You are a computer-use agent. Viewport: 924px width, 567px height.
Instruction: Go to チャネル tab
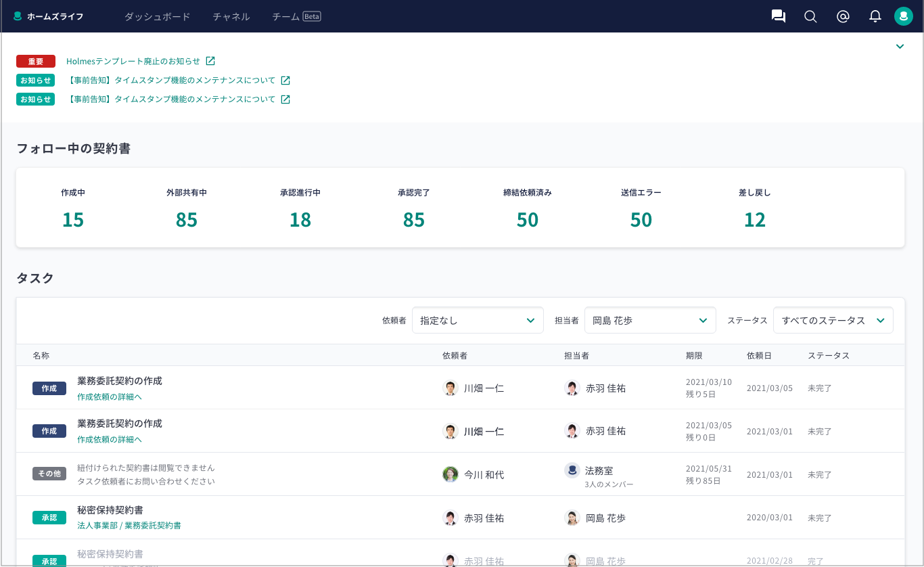tap(231, 16)
